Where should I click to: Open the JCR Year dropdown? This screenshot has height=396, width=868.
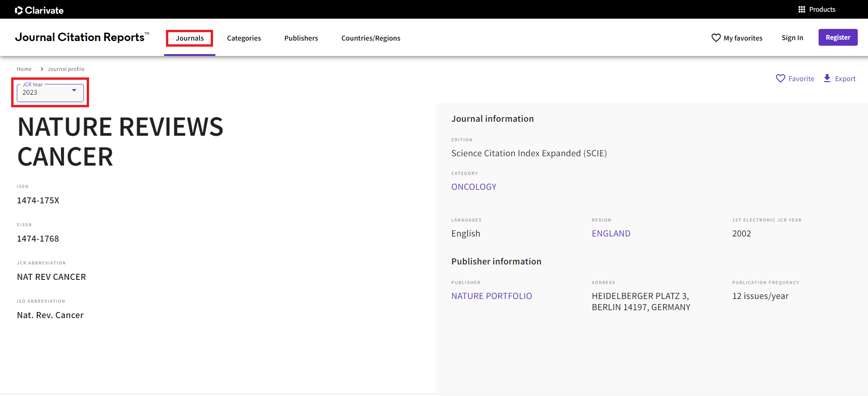[50, 92]
